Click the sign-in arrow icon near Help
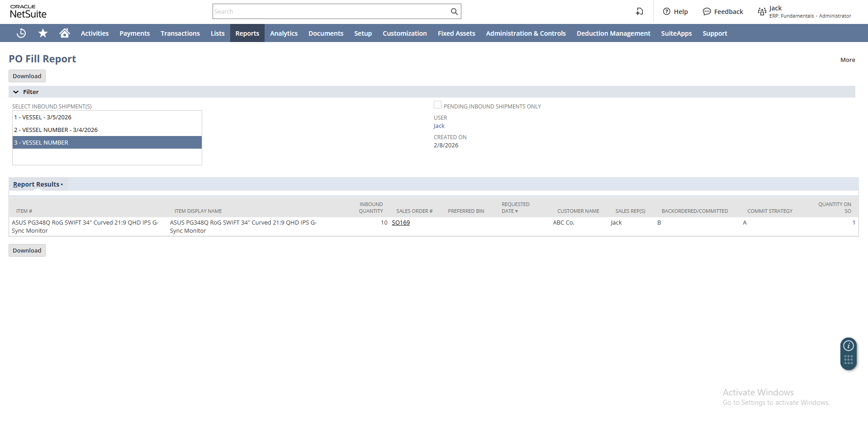The width and height of the screenshot is (868, 427). [x=639, y=11]
